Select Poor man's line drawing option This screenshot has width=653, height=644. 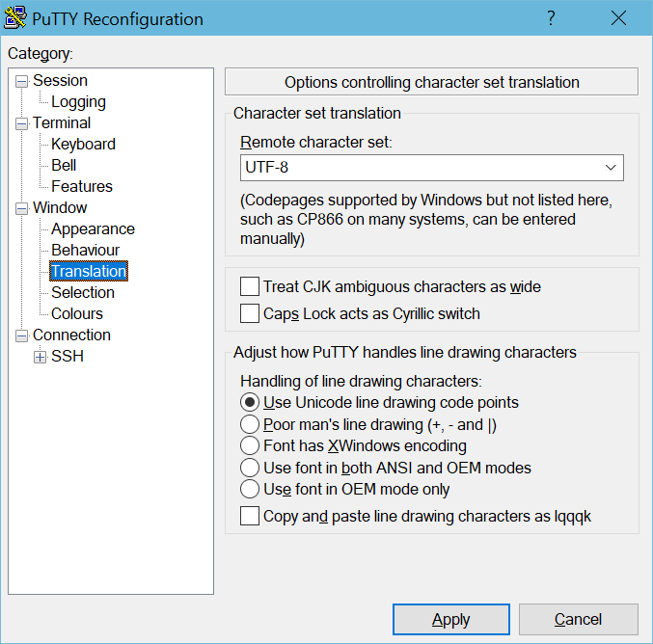click(250, 424)
